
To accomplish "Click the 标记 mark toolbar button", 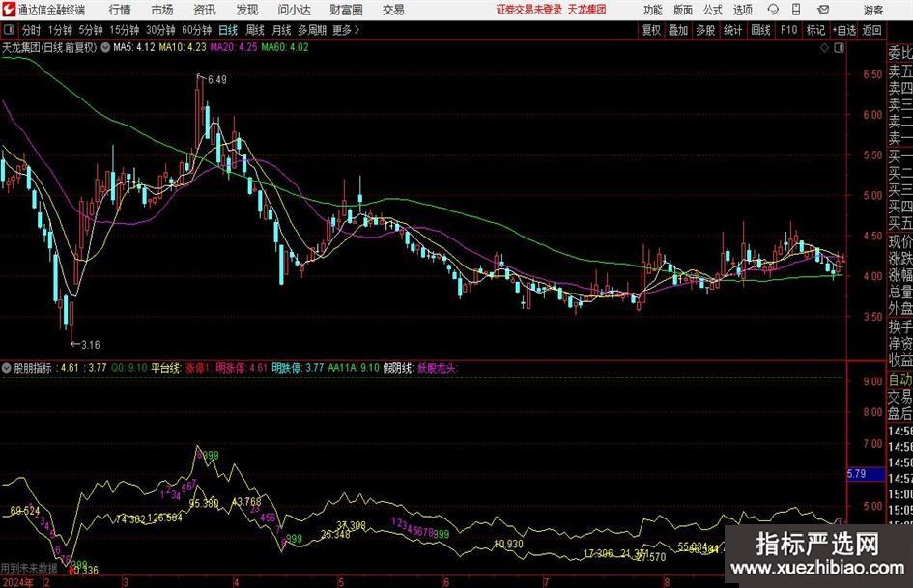I will tap(815, 30).
